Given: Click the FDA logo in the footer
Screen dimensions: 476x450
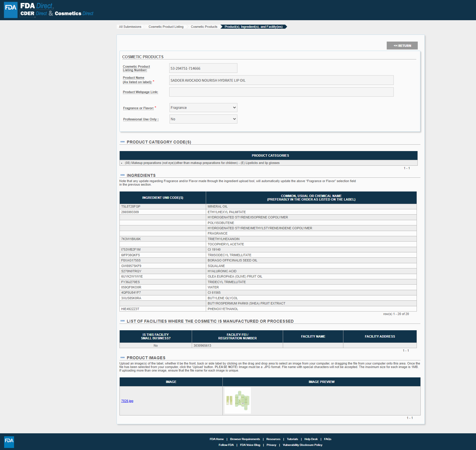Looking at the screenshot, I should coord(9,442).
